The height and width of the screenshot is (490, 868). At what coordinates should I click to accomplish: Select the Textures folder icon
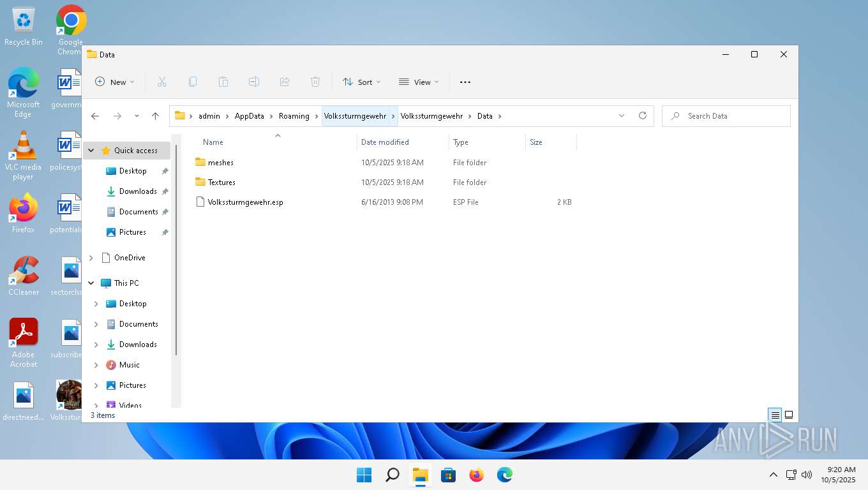coord(200,182)
